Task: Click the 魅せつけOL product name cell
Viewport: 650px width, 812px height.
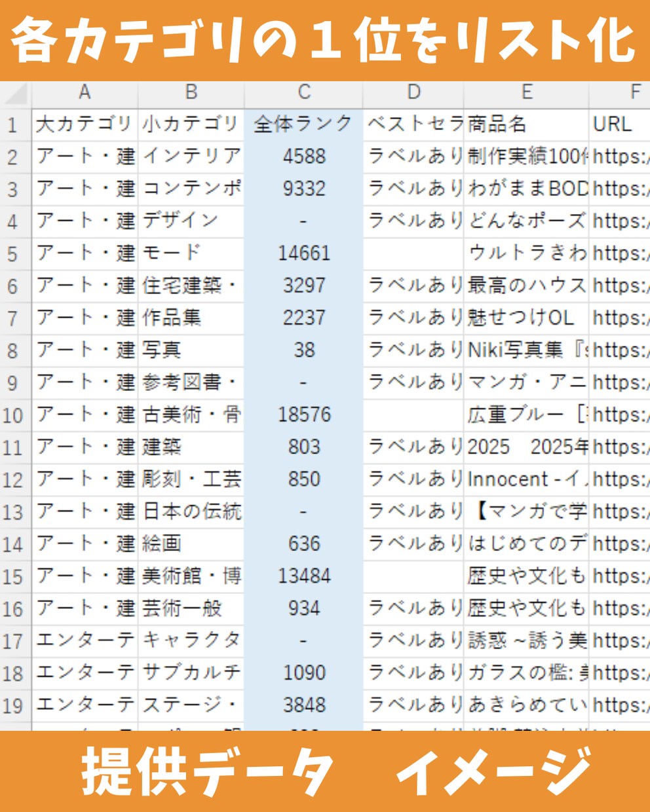Action: click(527, 318)
